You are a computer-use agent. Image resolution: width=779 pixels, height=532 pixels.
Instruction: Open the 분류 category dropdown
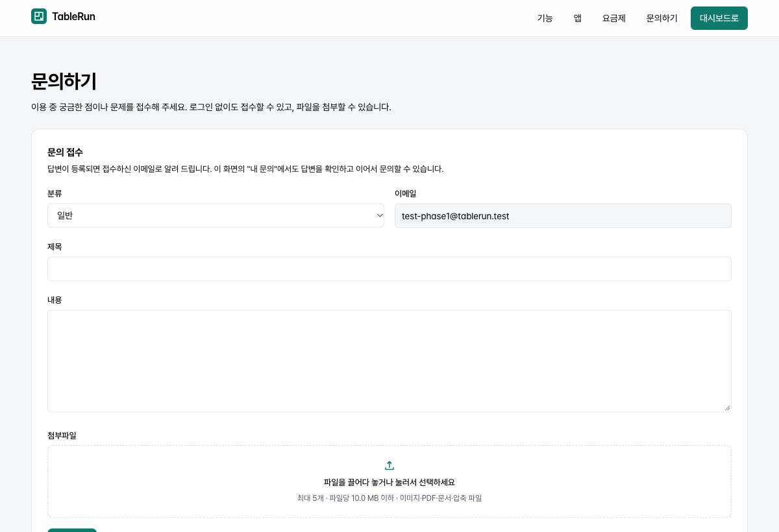[x=216, y=215]
